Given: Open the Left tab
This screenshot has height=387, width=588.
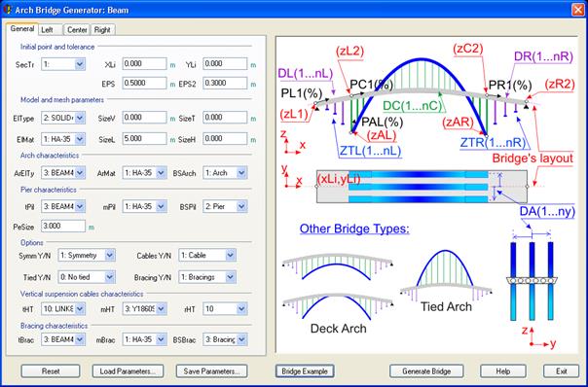Looking at the screenshot, I should 51,29.
